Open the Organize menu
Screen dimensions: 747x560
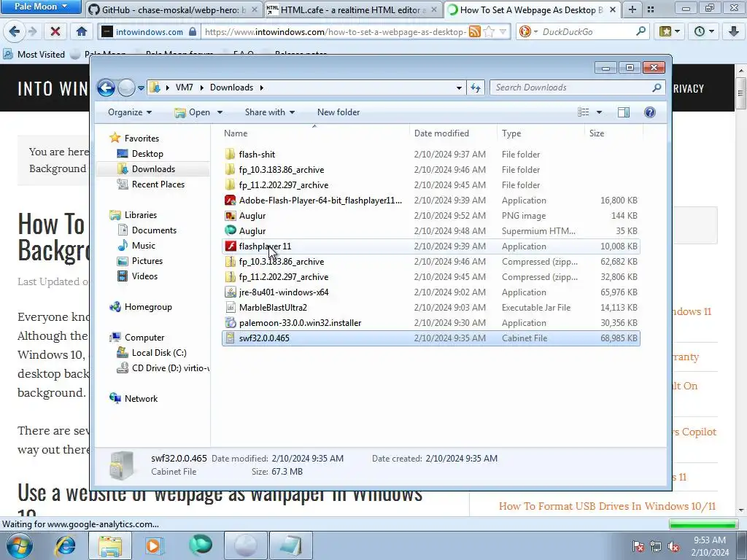tap(130, 112)
